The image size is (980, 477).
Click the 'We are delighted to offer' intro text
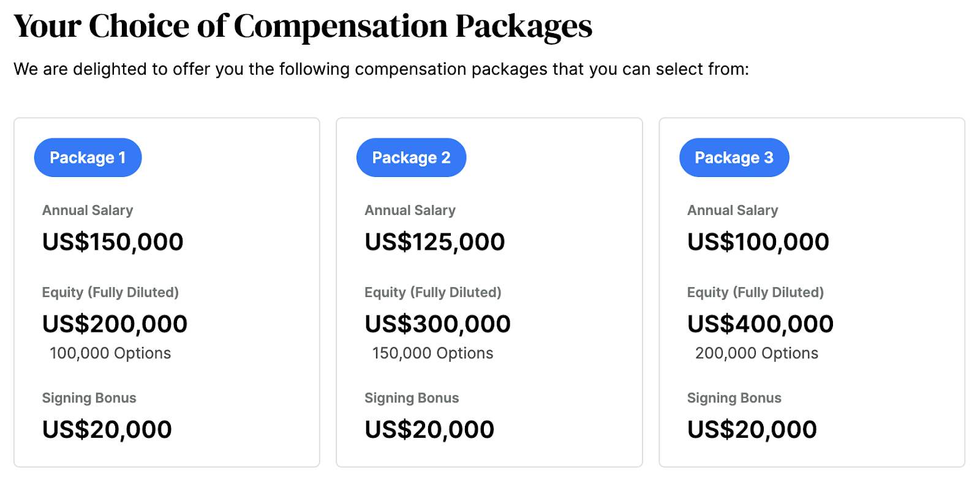381,69
